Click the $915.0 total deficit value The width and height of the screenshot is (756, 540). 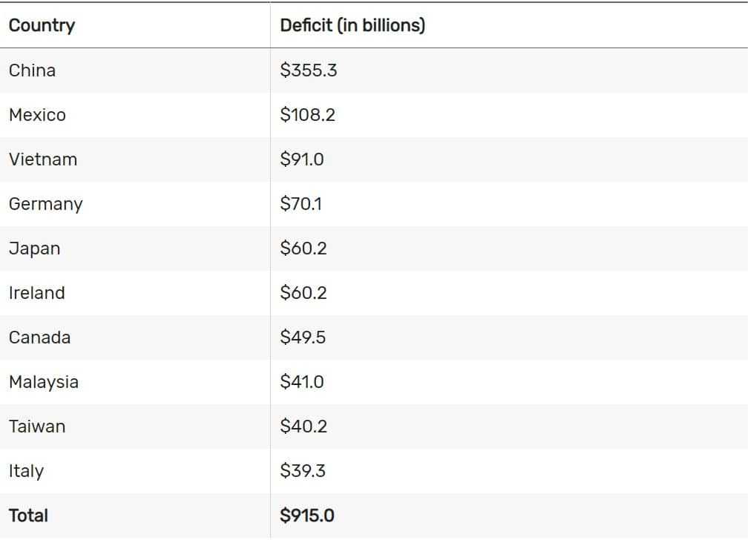(306, 516)
